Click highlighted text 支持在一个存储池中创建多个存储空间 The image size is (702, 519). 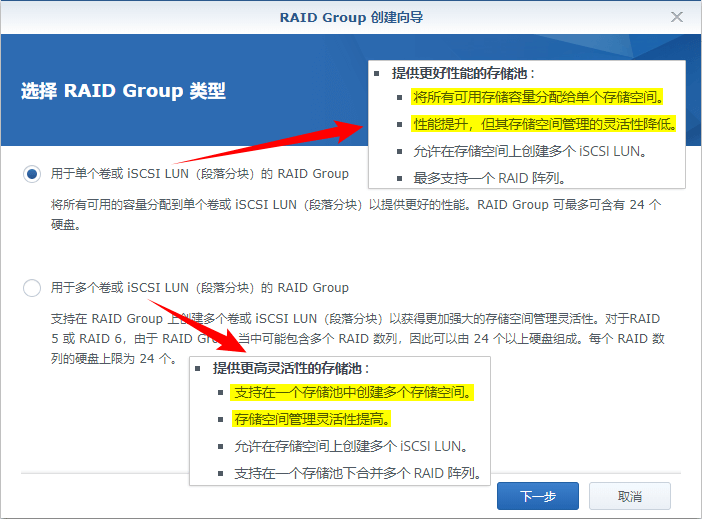coord(353,392)
